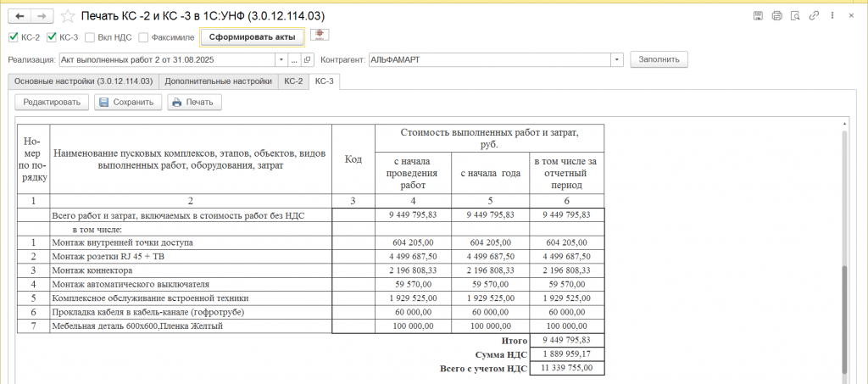This screenshot has height=384, width=868.
Task: Select row Прокладка кабеля в кабель-канале
Action: (310, 312)
